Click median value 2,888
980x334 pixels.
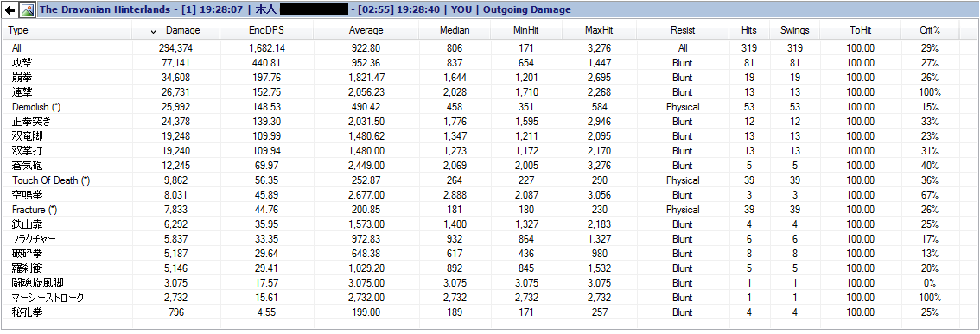[x=455, y=195]
